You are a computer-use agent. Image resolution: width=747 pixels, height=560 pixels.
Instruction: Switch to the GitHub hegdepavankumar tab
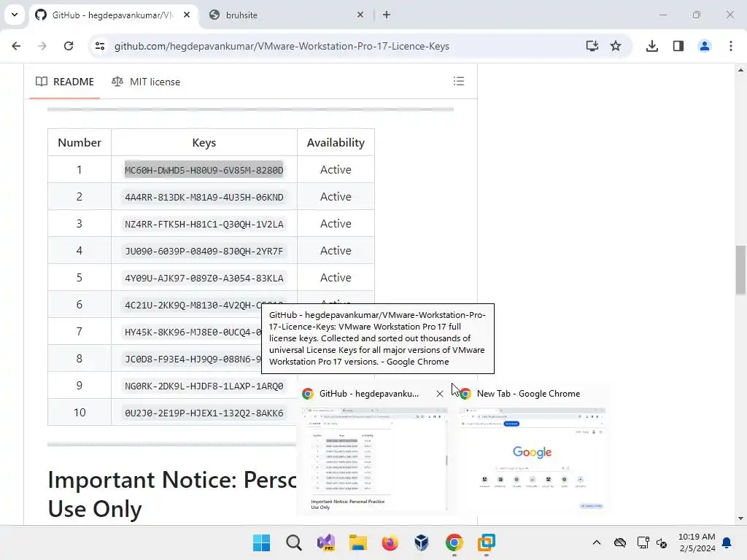click(113, 15)
